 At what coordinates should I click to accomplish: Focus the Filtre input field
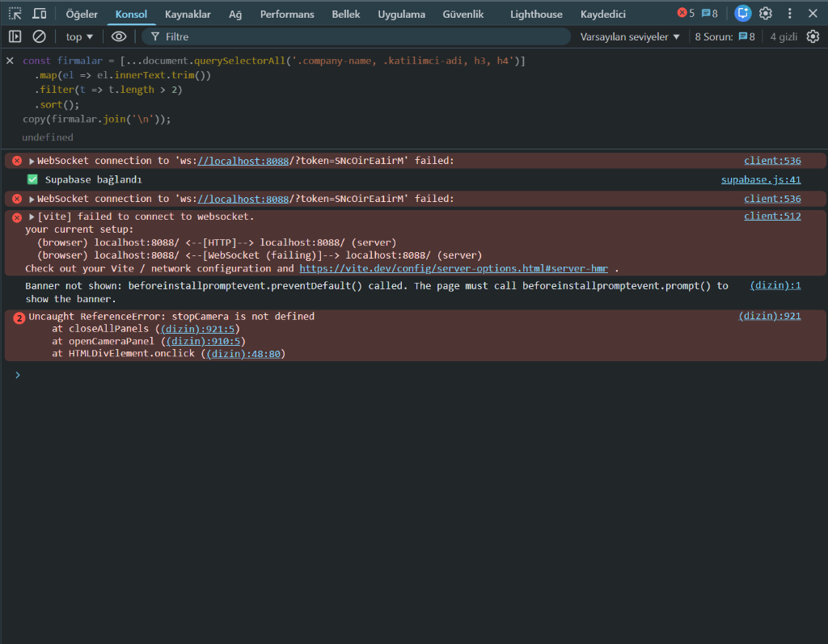pyautogui.click(x=357, y=37)
